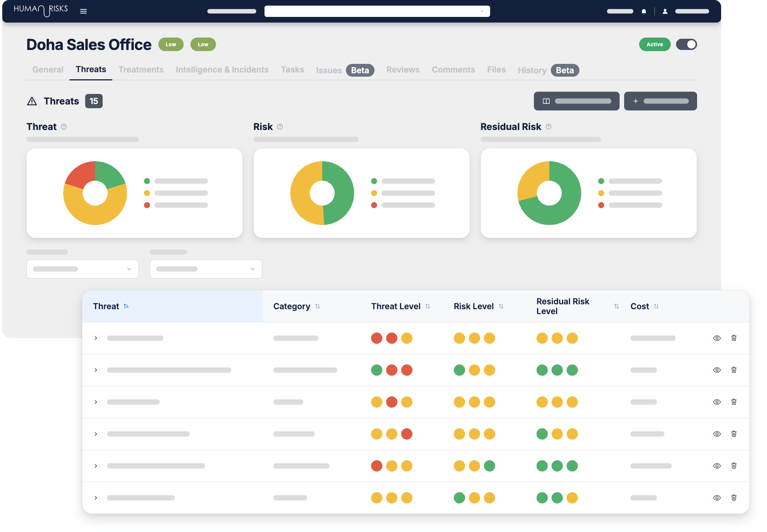Delete the first threat row
767x532 pixels.
coord(734,338)
